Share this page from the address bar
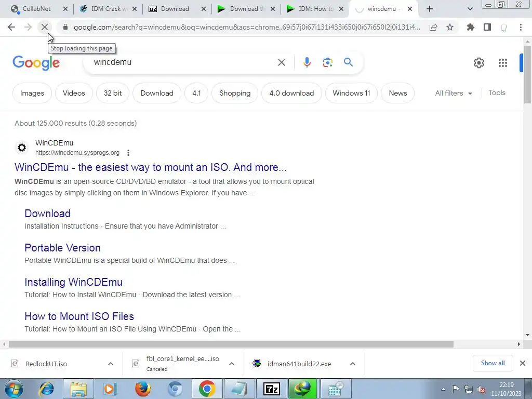Image resolution: width=532 pixels, height=399 pixels. [x=433, y=27]
